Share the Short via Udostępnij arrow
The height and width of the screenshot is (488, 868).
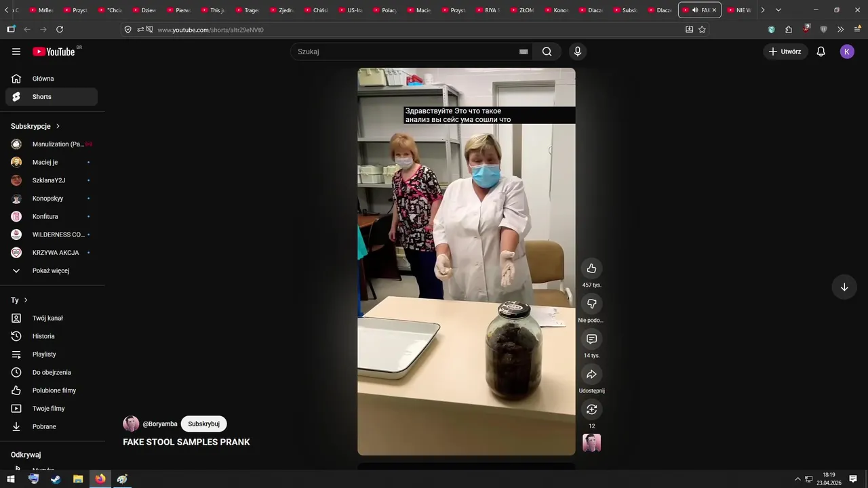(591, 374)
